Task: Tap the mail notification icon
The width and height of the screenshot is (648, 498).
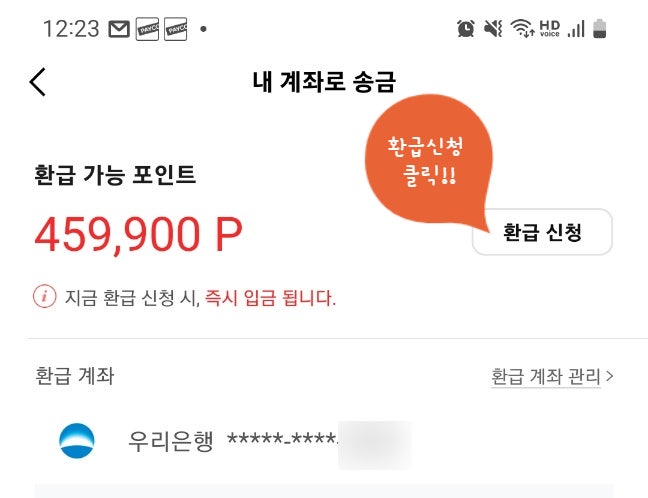Action: tap(119, 29)
